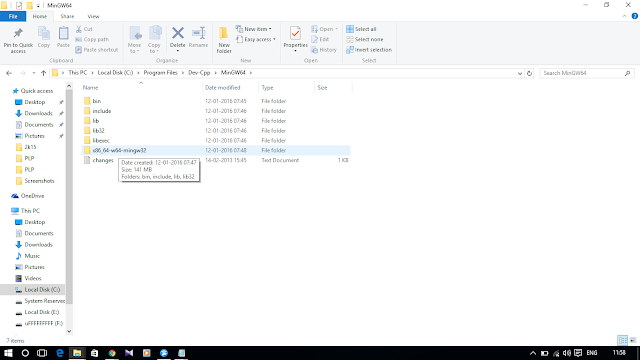Select the include folder
This screenshot has width=640, height=360.
[x=102, y=111]
